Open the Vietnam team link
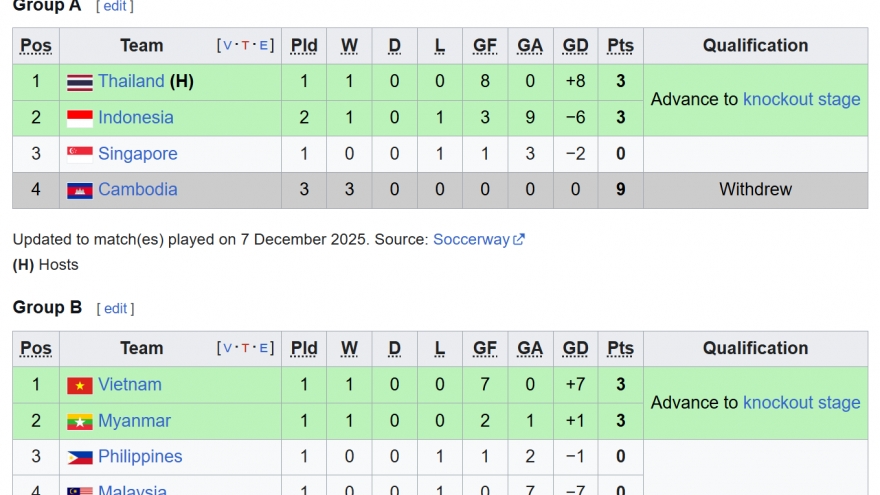Image resolution: width=880 pixels, height=495 pixels. coord(129,385)
